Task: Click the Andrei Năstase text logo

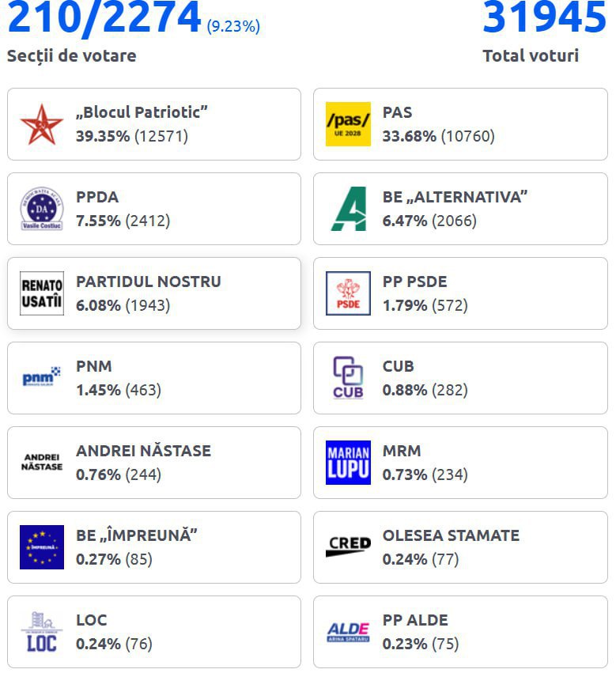Action: (41, 463)
